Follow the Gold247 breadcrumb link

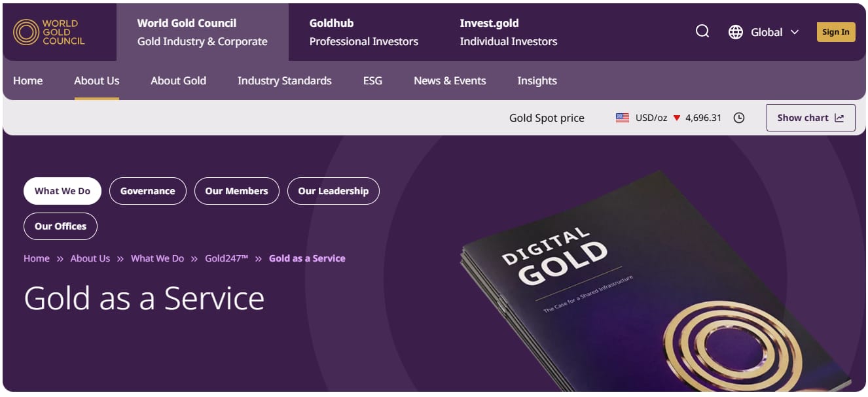coord(226,258)
